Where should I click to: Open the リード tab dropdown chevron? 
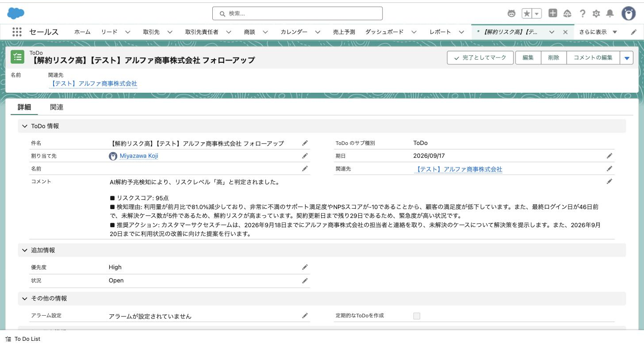click(127, 32)
